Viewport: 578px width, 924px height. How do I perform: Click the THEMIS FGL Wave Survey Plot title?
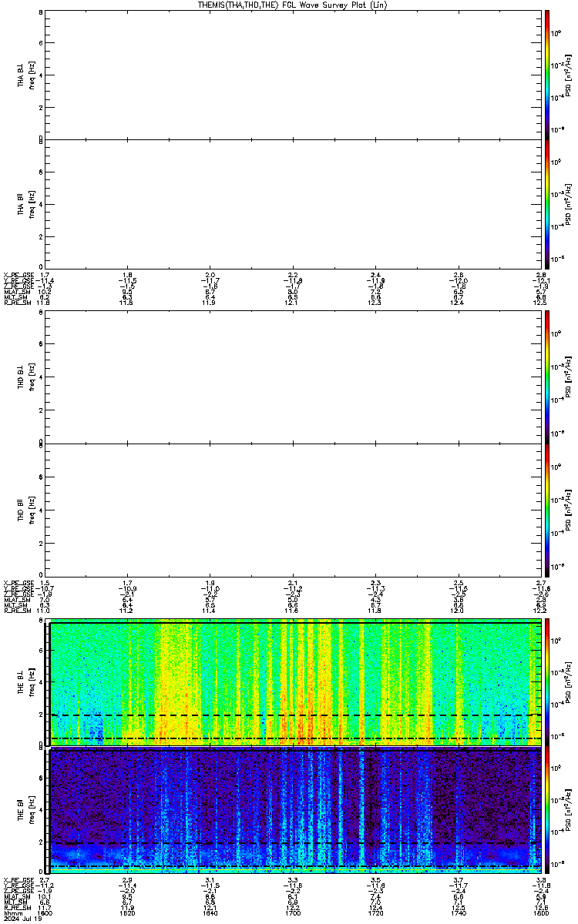(292, 5)
